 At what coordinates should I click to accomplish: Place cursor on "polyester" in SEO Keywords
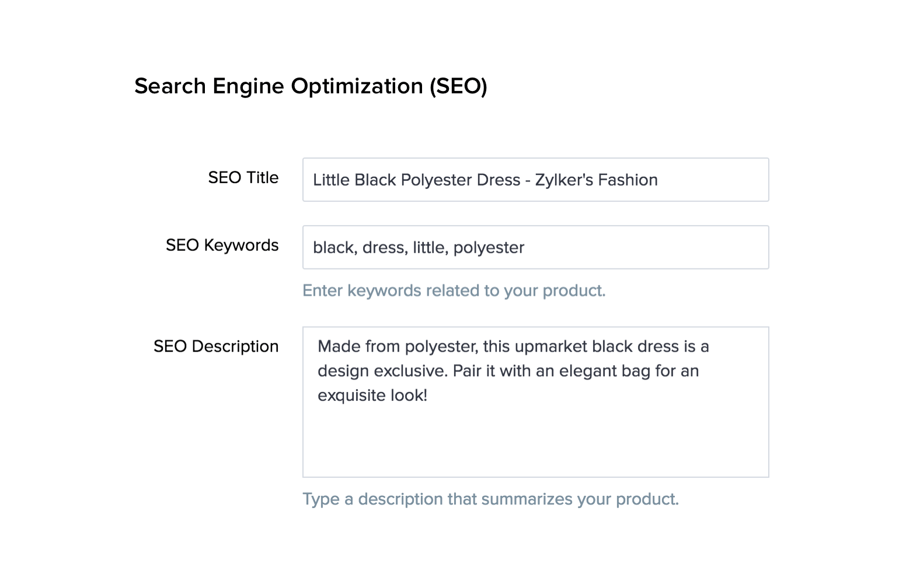(x=489, y=248)
